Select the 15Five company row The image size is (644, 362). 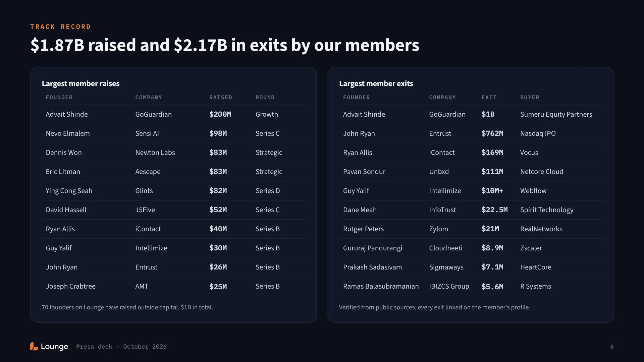174,210
